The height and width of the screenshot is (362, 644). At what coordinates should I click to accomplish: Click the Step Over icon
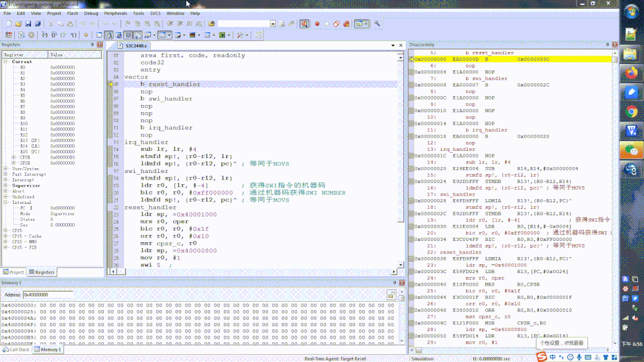point(54,35)
